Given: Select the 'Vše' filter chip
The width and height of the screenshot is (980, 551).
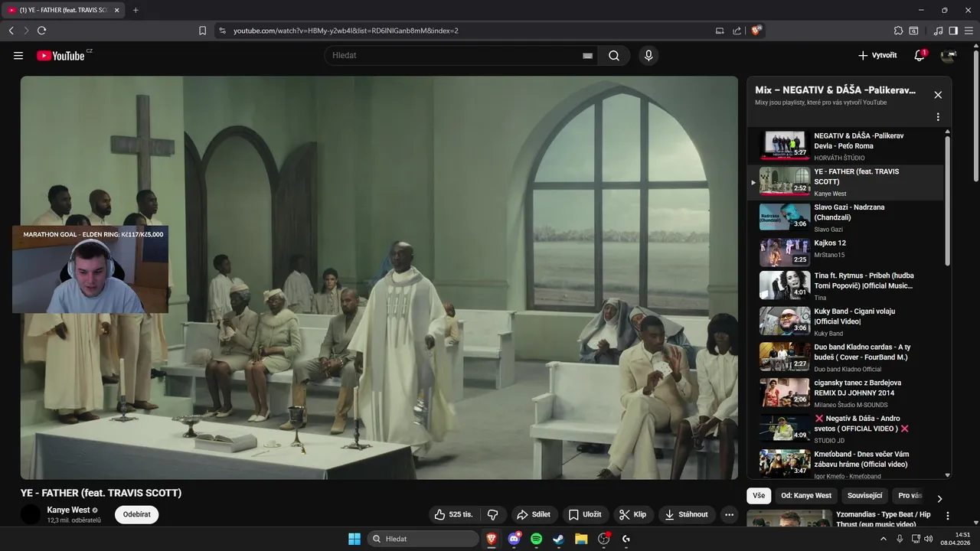Looking at the screenshot, I should click(x=759, y=496).
